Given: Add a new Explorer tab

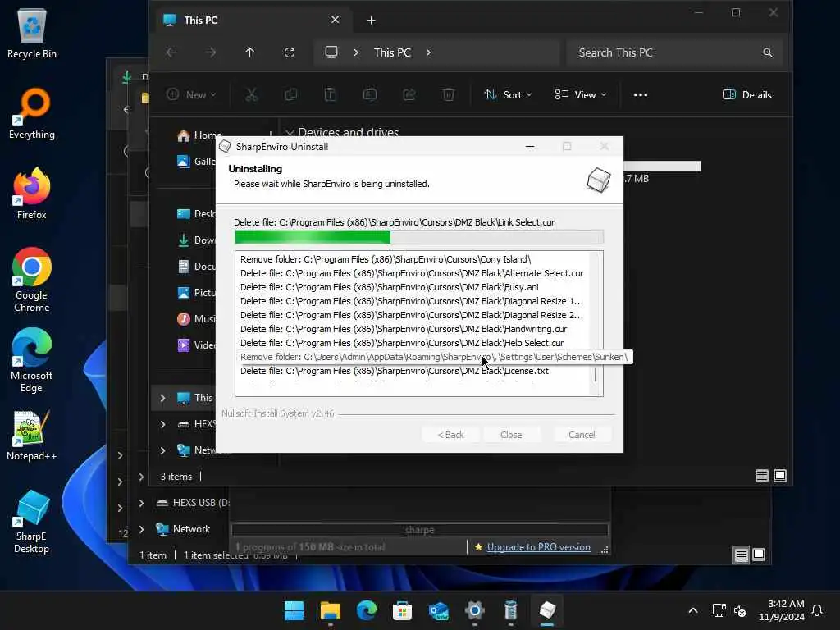Looking at the screenshot, I should (371, 21).
